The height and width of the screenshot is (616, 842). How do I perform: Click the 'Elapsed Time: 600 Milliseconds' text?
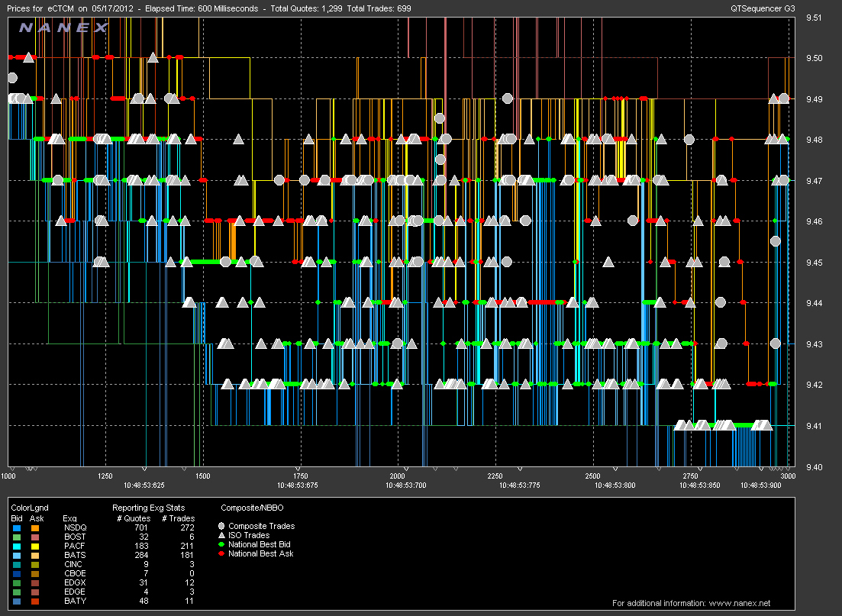click(x=202, y=8)
